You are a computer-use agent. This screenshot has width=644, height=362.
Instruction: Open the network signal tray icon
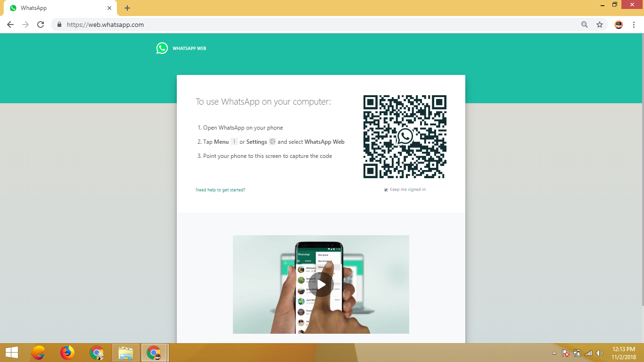[x=588, y=353]
